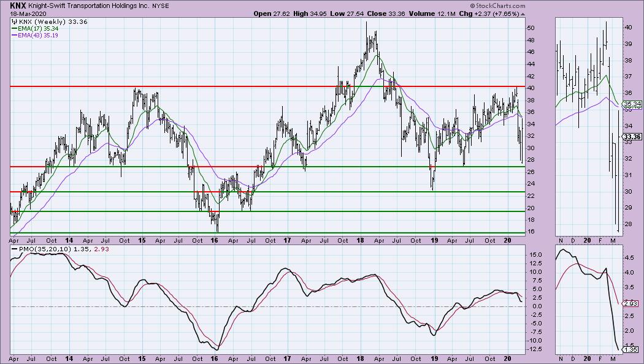Click the 18 year label under the price panel
The height and width of the screenshot is (364, 644).
coord(360,240)
